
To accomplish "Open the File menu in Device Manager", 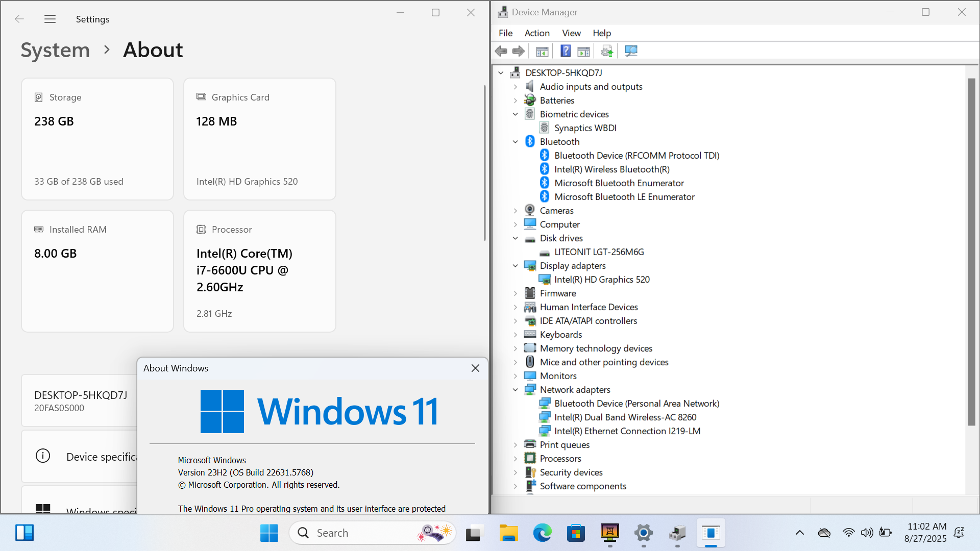I will tap(505, 33).
